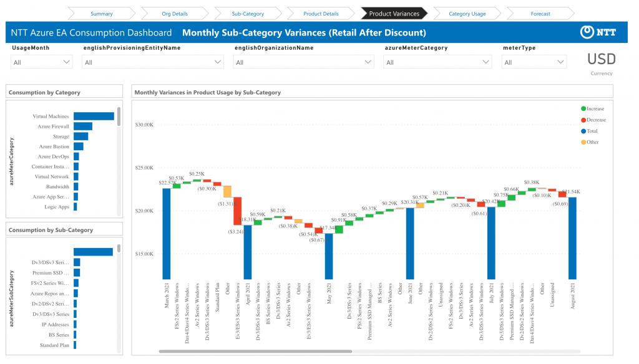The height and width of the screenshot is (364, 639).
Task: Click the Consumption by Sub-Category title
Action: click(51, 230)
